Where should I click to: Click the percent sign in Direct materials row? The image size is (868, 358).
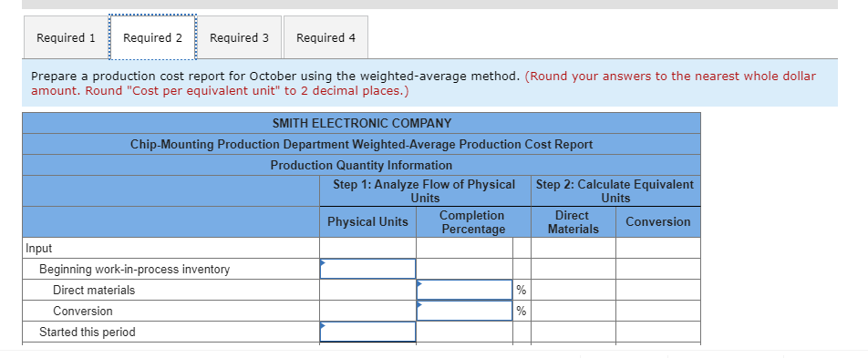pyautogui.click(x=521, y=290)
